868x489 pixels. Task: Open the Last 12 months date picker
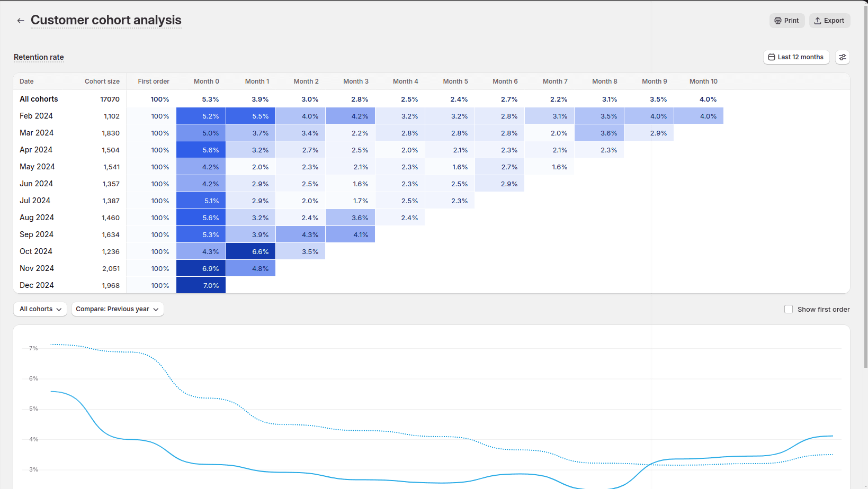796,57
